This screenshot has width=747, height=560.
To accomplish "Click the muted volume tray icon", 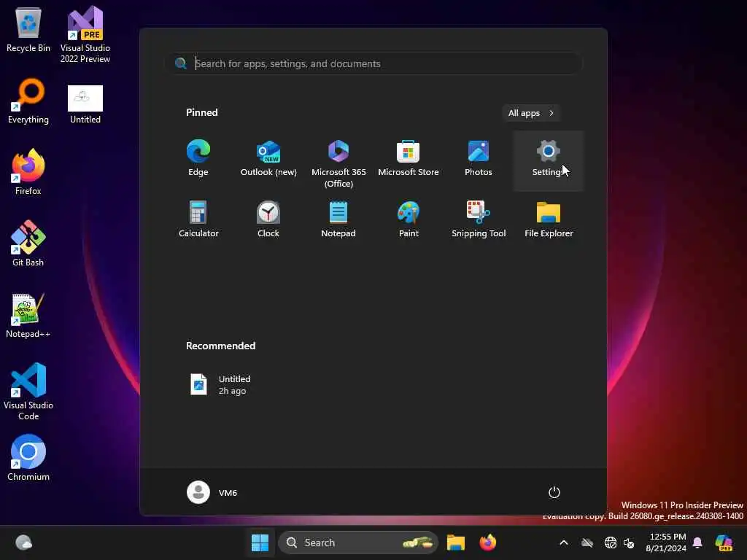I will coord(630,542).
